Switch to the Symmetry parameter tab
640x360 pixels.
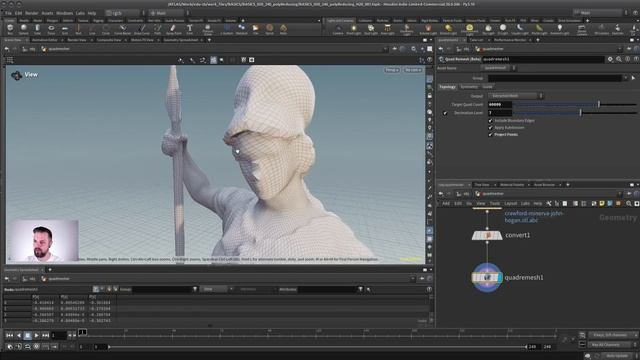[x=469, y=87]
